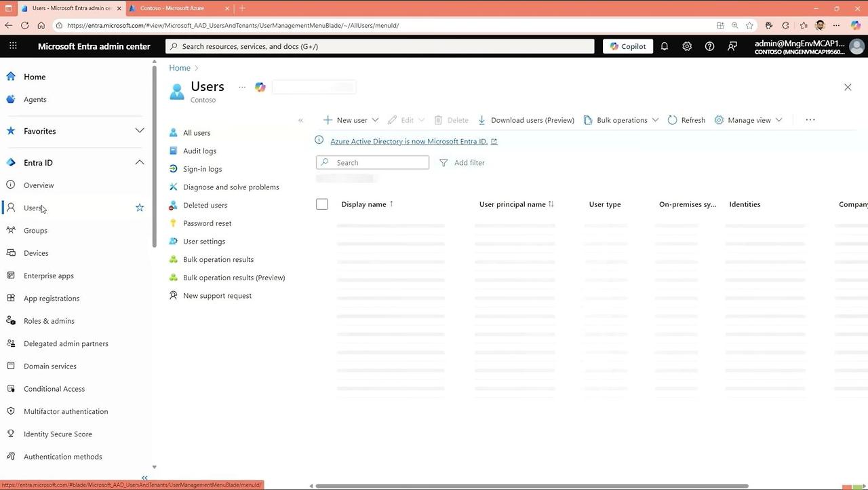This screenshot has width=868, height=490.
Task: Collapse the Users blade menu chevrons
Action: tap(300, 120)
